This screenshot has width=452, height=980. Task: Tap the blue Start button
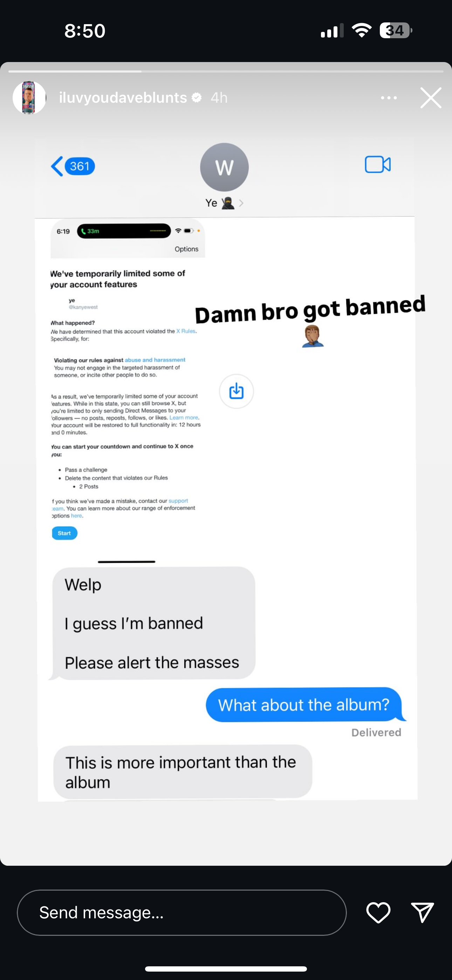click(x=64, y=533)
